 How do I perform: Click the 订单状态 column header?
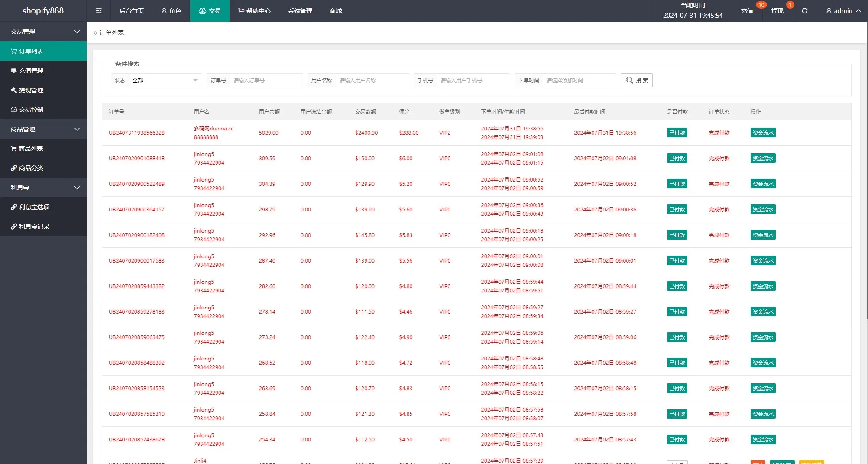click(719, 112)
